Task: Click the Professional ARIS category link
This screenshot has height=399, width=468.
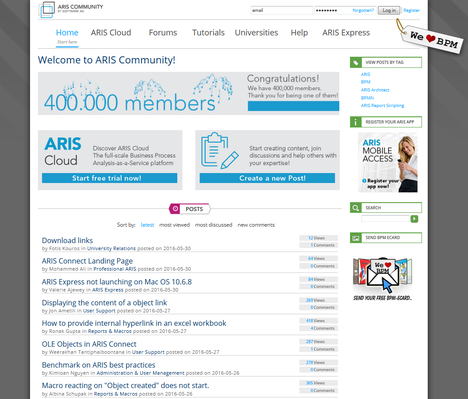Action: 115,269
